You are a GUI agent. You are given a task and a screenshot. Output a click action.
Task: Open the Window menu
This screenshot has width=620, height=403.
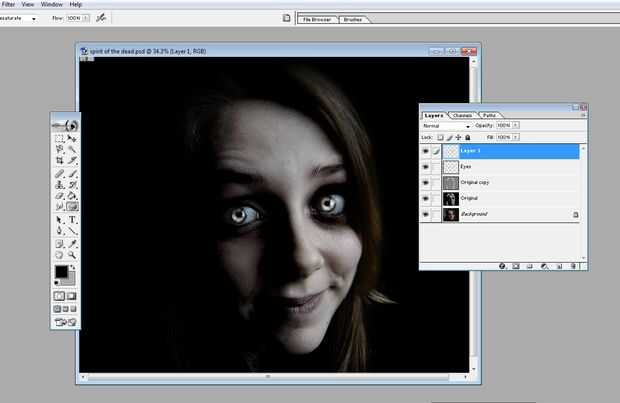pyautogui.click(x=52, y=4)
